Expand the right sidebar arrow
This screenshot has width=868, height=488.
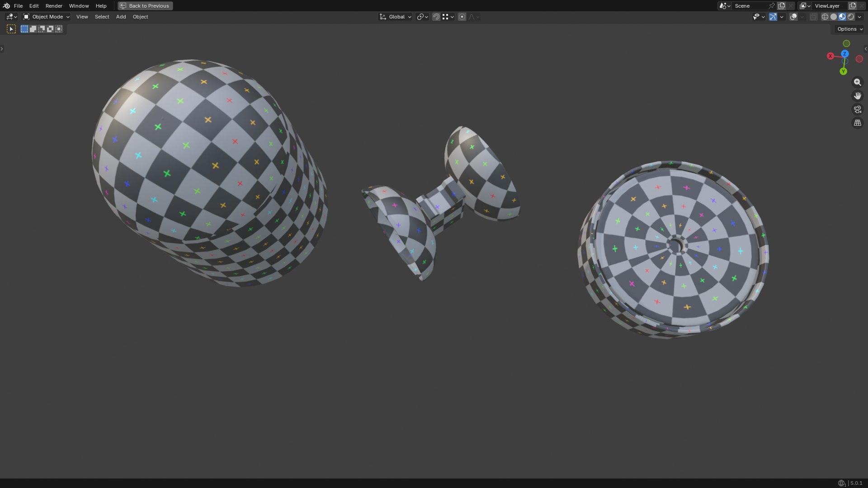[866, 49]
